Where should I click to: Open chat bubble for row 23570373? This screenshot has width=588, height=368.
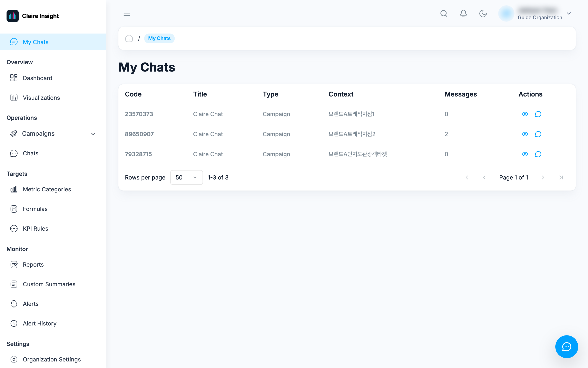[538, 114]
